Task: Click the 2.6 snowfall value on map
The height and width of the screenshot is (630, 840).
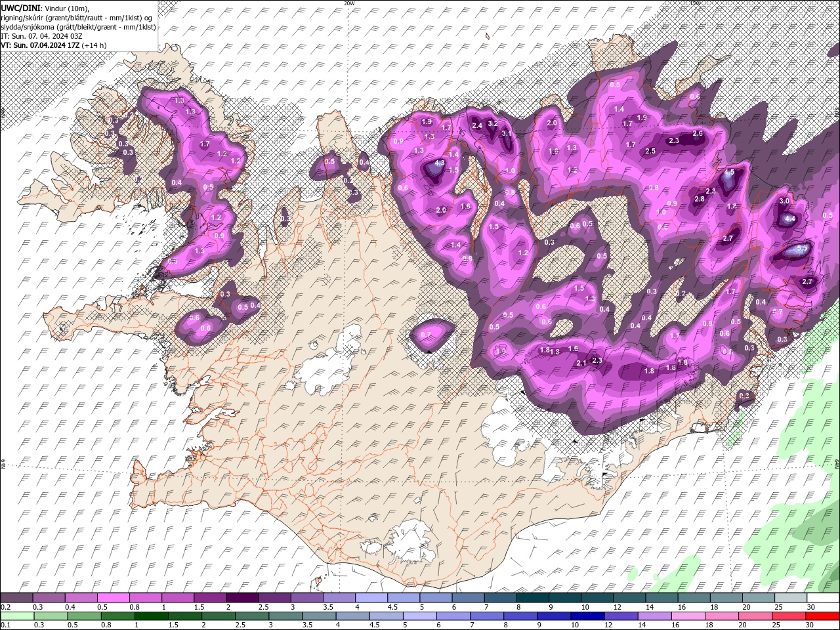Action: [x=698, y=133]
